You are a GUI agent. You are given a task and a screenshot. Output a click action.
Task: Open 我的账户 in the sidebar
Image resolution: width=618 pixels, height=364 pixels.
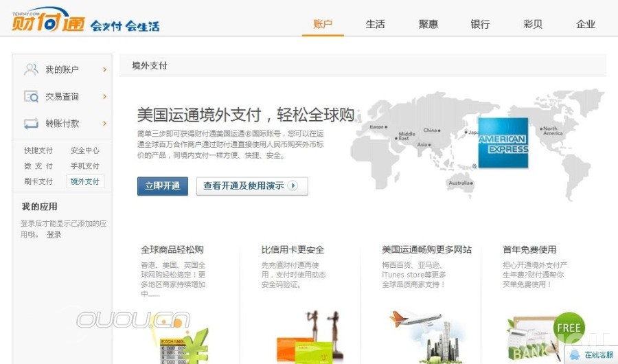[x=62, y=70]
